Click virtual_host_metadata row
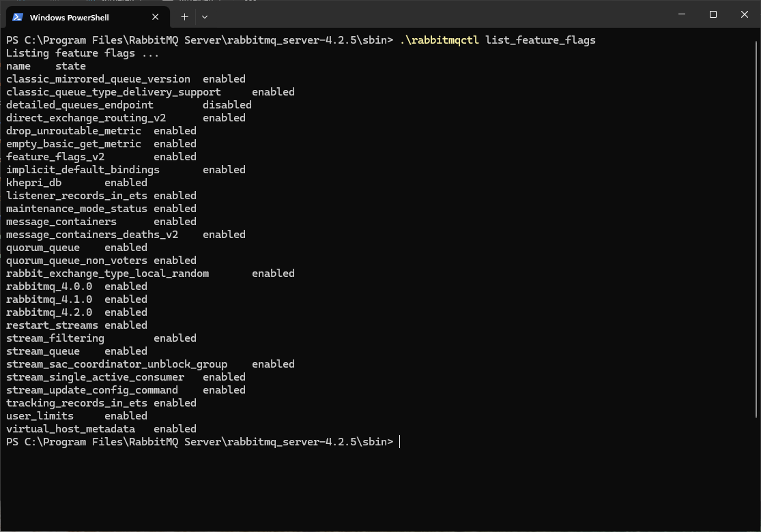Viewport: 761px width, 532px height. [102, 429]
